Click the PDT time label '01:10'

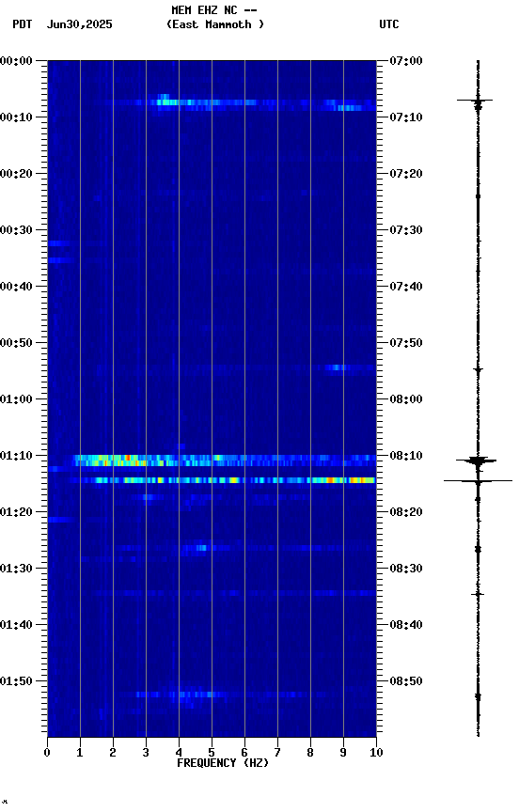point(16,456)
